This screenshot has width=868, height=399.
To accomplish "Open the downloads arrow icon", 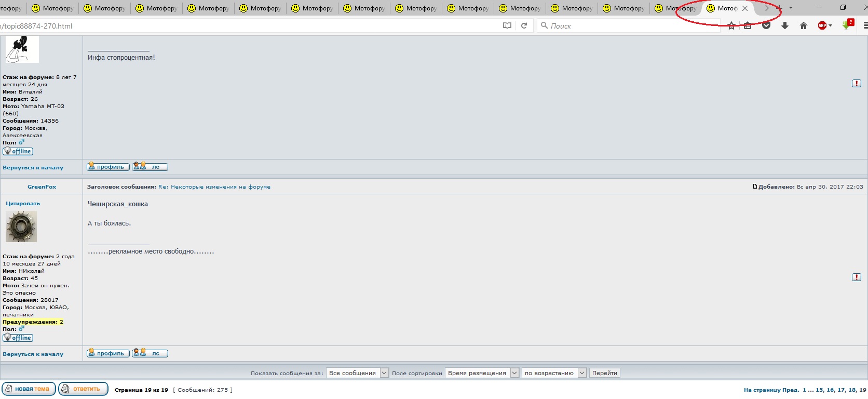I will (785, 25).
